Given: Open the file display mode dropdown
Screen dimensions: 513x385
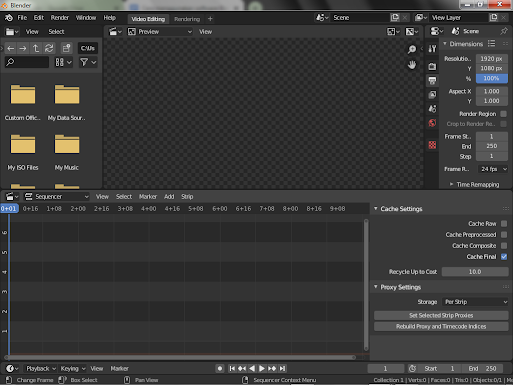Looking at the screenshot, I should pyautogui.click(x=63, y=62).
